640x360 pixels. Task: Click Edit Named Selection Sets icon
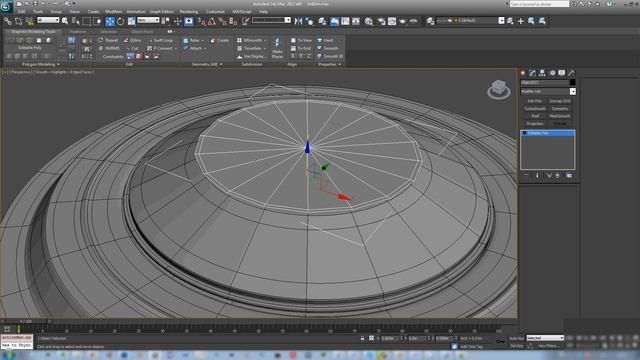coord(245,21)
